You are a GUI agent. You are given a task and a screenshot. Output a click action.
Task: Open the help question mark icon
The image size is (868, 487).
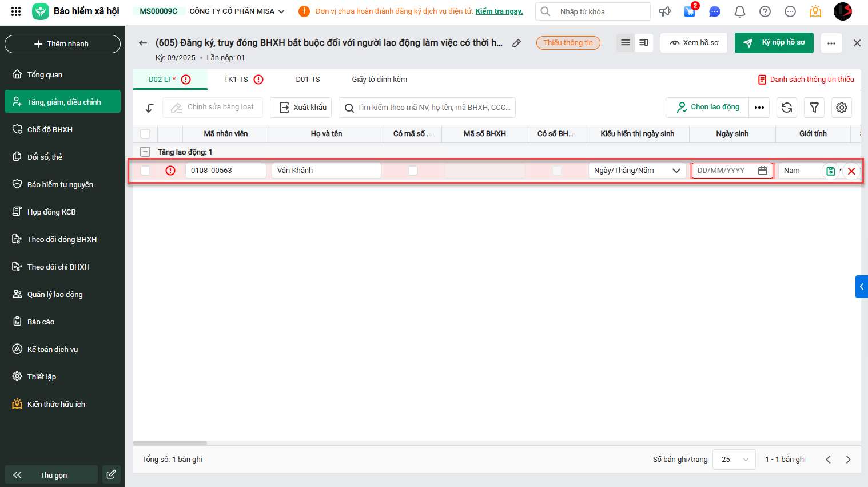[x=765, y=11]
